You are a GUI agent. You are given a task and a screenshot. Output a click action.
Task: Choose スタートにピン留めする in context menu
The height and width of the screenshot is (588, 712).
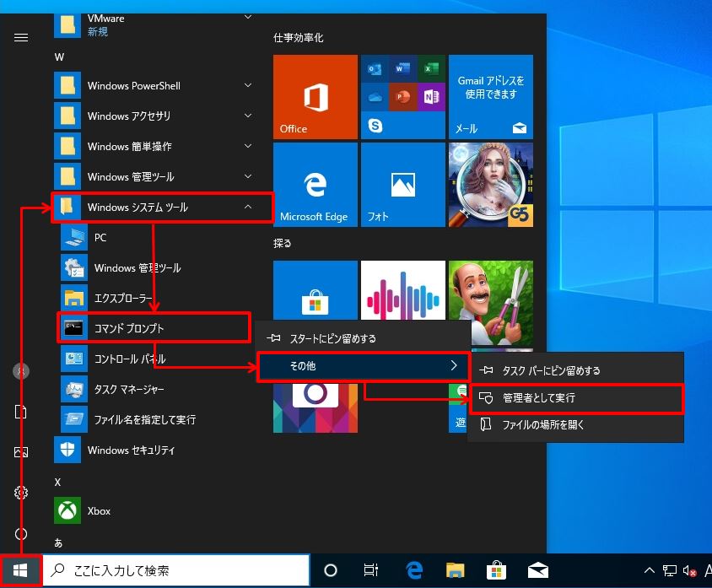click(x=363, y=338)
